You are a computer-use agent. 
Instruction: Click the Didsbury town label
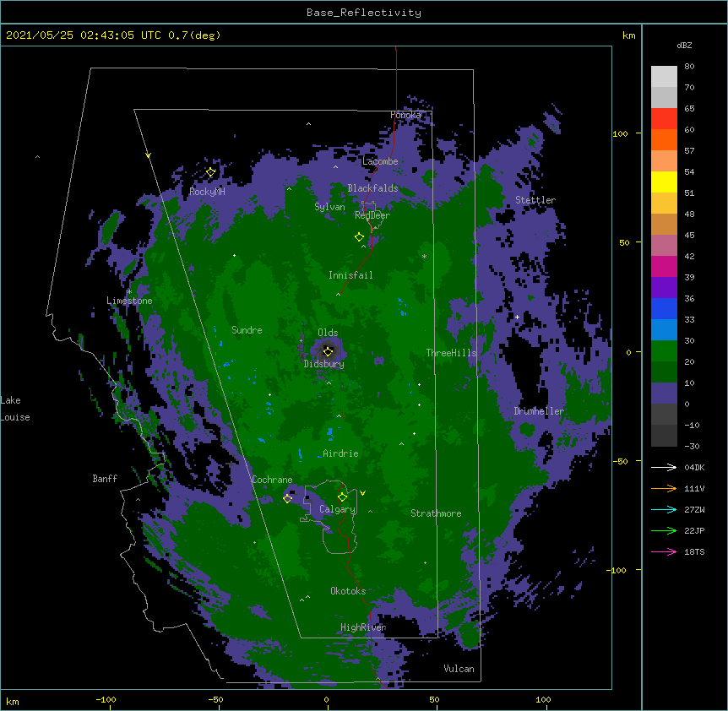(x=324, y=364)
